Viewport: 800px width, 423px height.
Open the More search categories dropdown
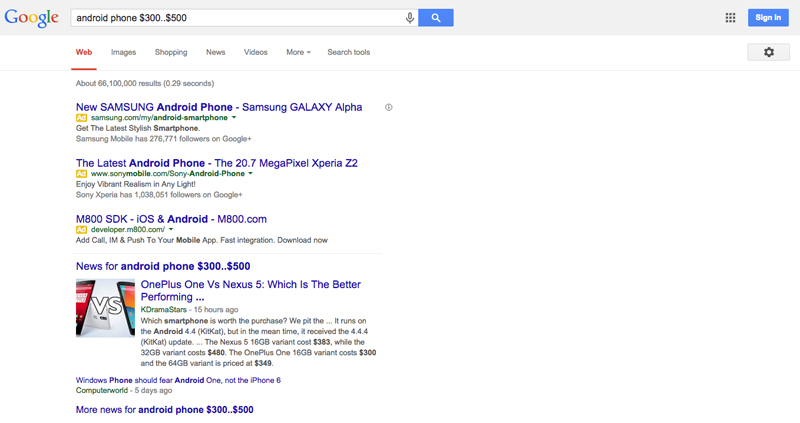(298, 52)
